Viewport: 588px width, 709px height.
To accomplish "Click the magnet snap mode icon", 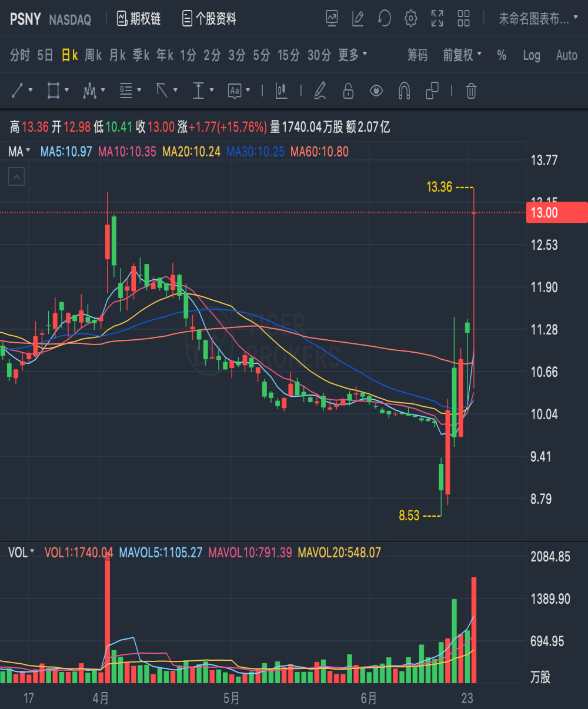I will (x=405, y=91).
